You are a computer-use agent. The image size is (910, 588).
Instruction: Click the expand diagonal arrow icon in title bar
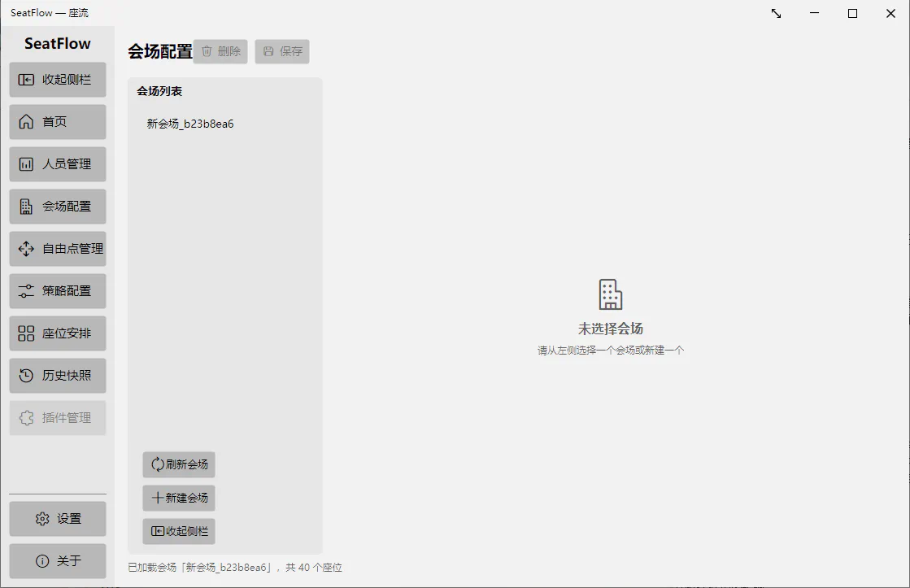(776, 13)
